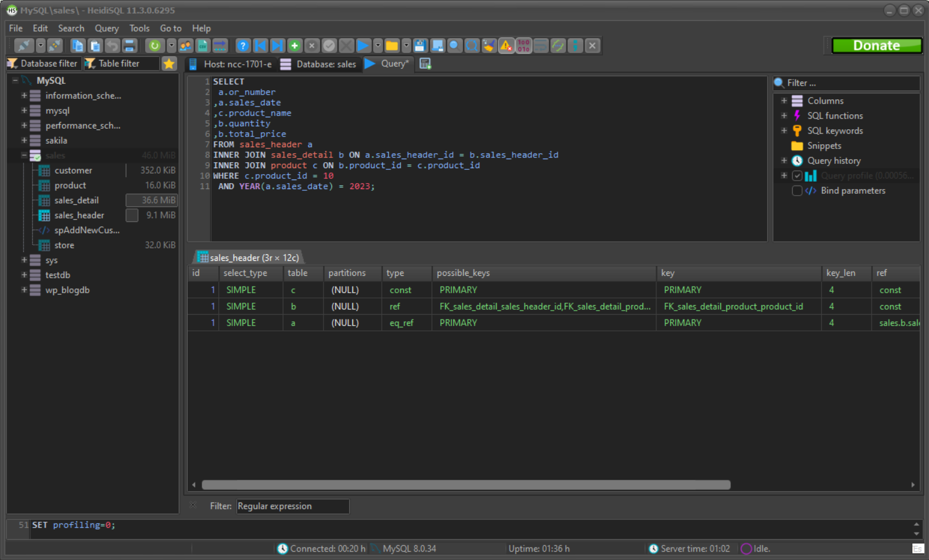Go to first row icon
The width and height of the screenshot is (929, 560).
coord(260,45)
